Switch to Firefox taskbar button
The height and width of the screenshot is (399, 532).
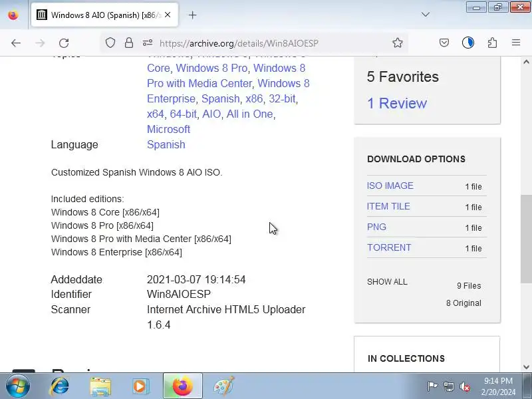182,386
